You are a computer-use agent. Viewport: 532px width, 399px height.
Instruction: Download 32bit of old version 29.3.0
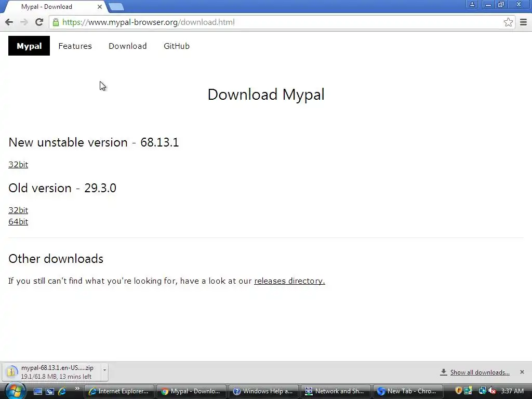coord(18,210)
